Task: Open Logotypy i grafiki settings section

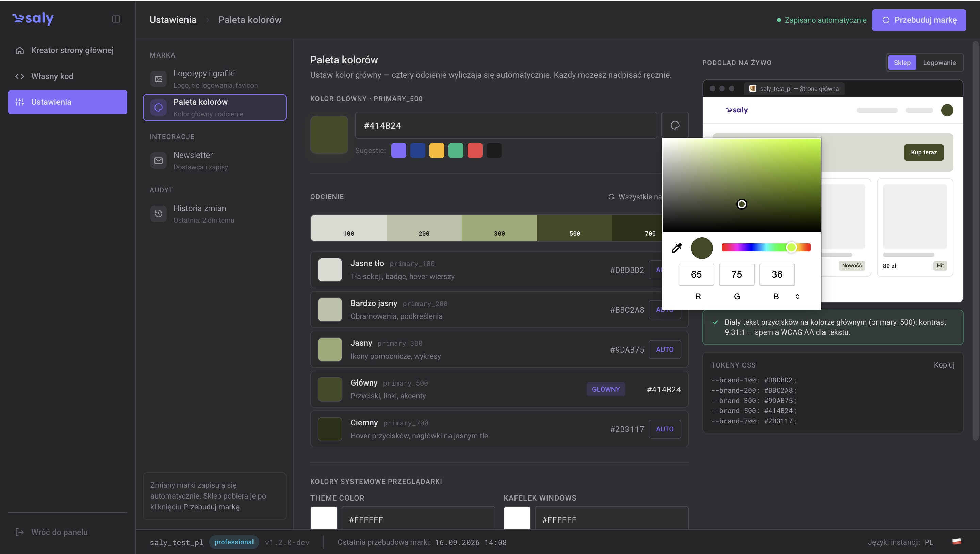Action: coord(215,79)
